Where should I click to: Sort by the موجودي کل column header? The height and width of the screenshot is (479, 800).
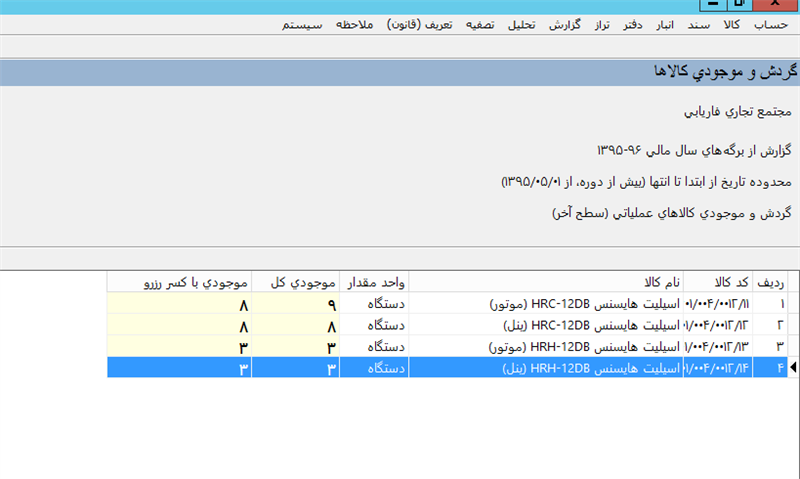(x=296, y=280)
